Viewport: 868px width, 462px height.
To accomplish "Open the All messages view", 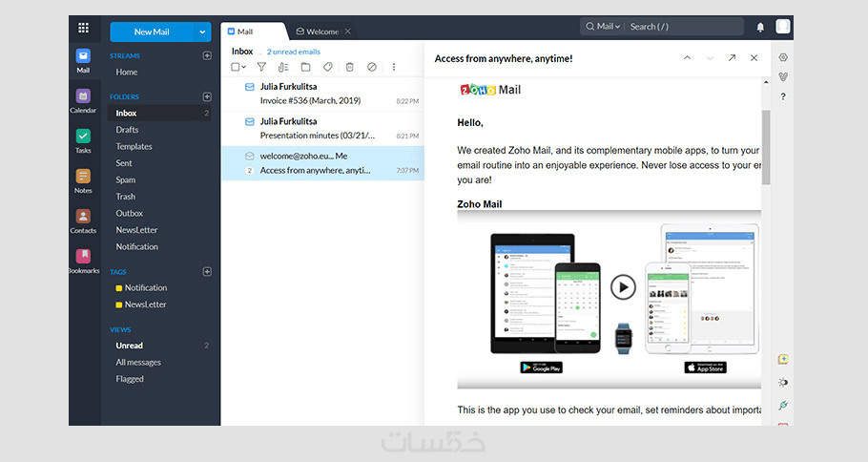I will pyautogui.click(x=138, y=363).
